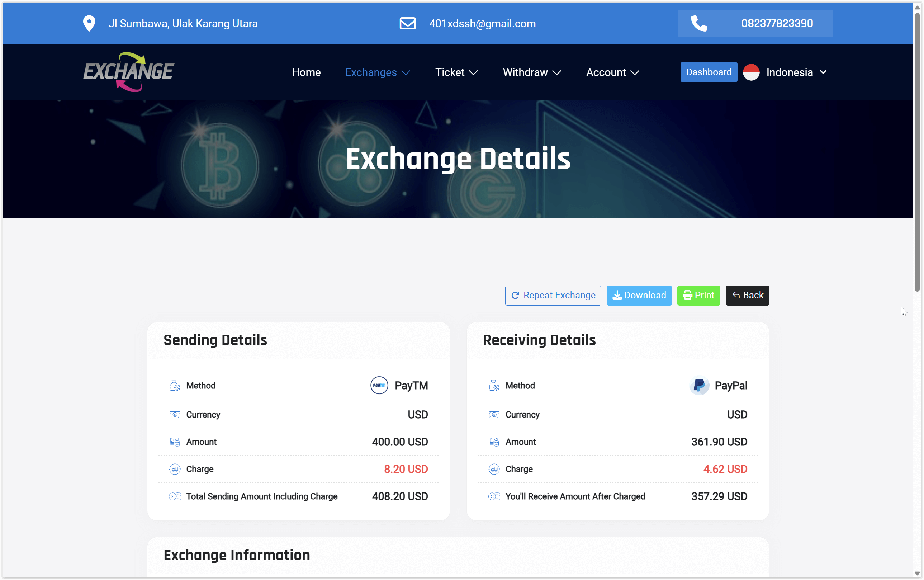
Task: Click the envelope email icon
Action: (x=407, y=23)
